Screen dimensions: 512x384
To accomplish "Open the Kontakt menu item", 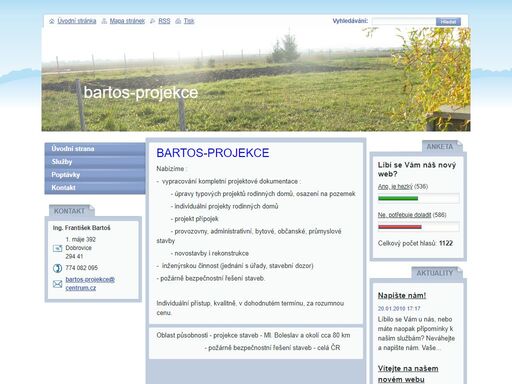I will point(95,188).
